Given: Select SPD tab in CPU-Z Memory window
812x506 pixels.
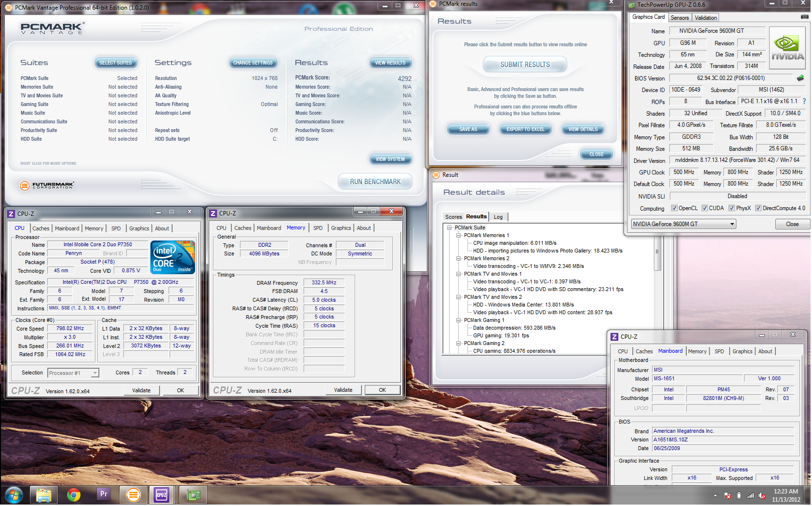Looking at the screenshot, I should click(x=318, y=228).
